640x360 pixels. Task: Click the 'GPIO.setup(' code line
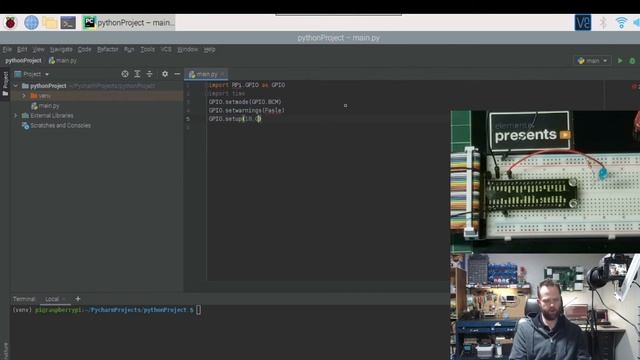point(235,119)
